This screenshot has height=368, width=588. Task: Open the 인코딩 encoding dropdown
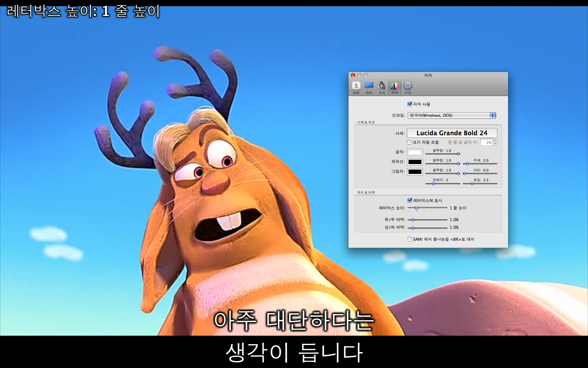(x=452, y=115)
